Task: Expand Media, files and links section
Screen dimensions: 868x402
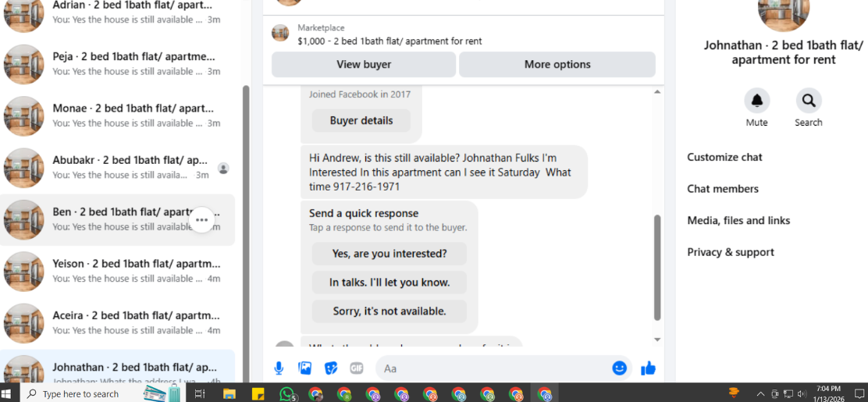Action: 738,220
